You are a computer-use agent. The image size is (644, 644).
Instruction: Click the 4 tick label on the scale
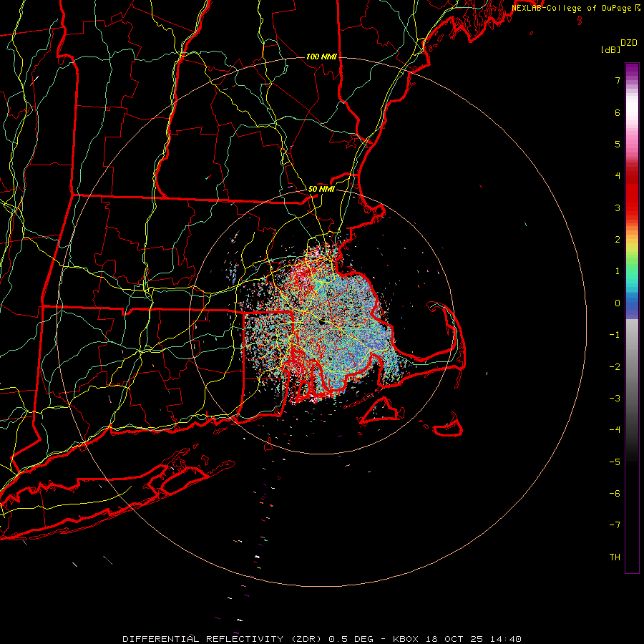618,176
